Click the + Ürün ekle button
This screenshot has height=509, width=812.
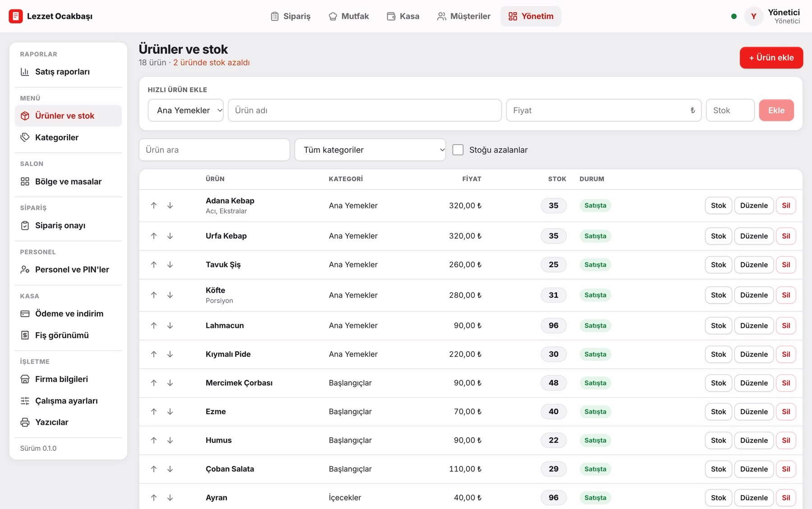771,58
